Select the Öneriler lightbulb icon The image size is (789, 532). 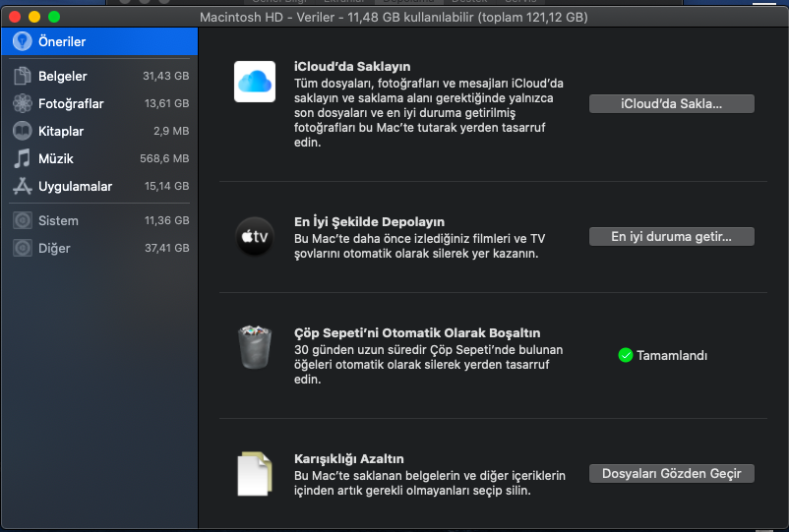(x=23, y=41)
